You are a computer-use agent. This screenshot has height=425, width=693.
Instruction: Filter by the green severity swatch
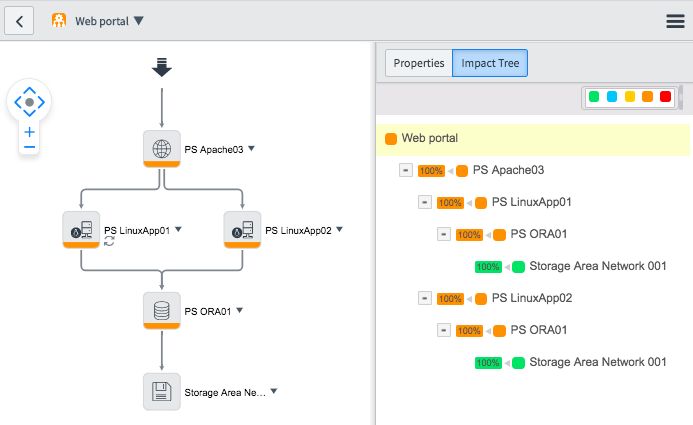(x=594, y=96)
